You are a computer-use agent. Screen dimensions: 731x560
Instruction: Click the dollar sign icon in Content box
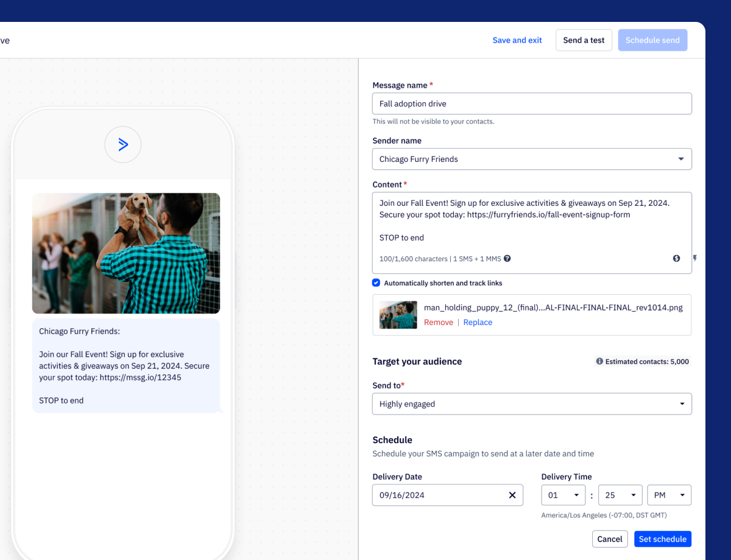tap(676, 259)
